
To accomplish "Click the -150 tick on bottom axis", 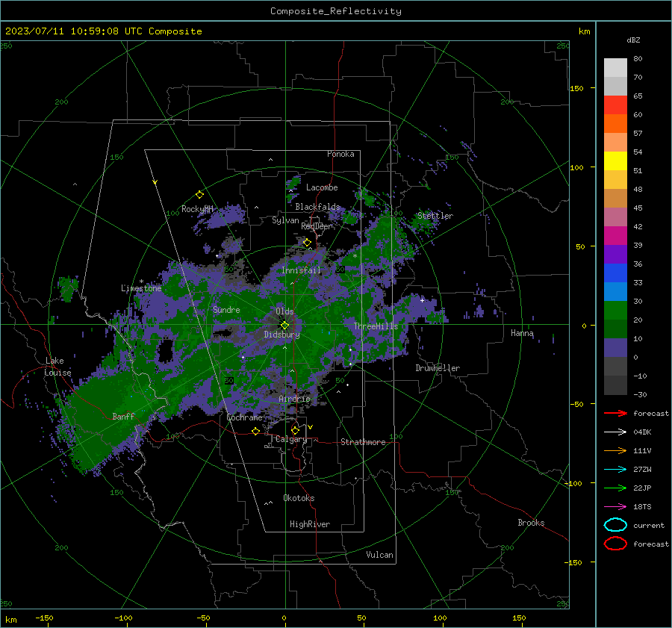I will coord(44,618).
